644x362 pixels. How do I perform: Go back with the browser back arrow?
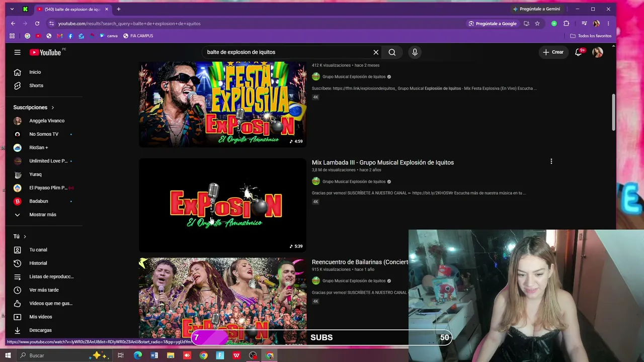pyautogui.click(x=13, y=24)
